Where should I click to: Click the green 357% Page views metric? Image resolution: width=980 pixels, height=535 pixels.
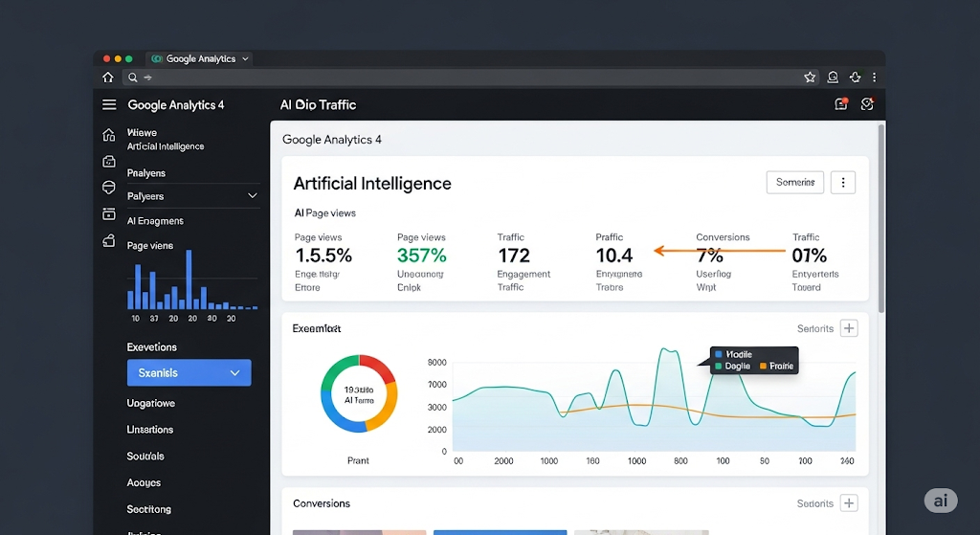(422, 256)
